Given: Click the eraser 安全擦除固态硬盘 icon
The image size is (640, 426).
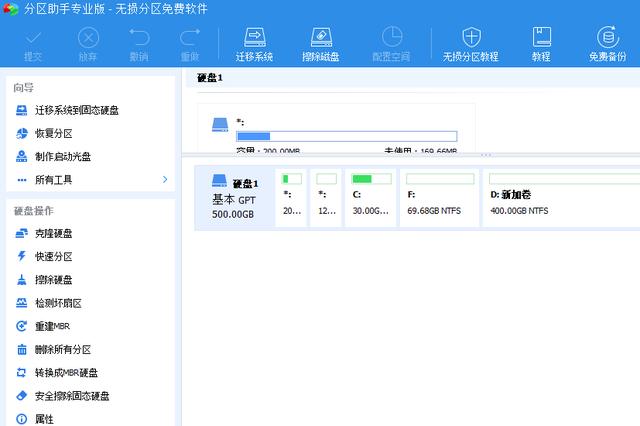Looking at the screenshot, I should (21, 396).
